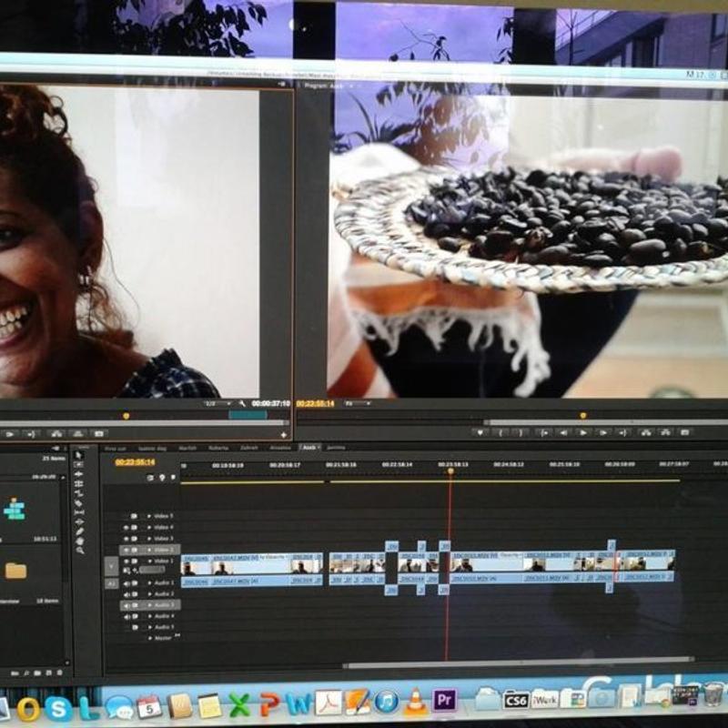Viewport: 728px width, 728px height.
Task: Toggle Video 3 track output eye
Action: click(126, 539)
